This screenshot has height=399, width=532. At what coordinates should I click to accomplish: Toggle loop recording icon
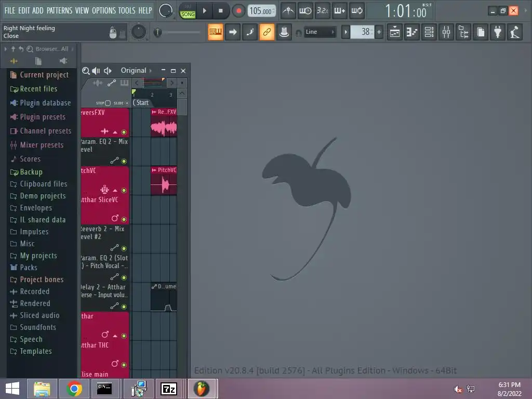(x=356, y=11)
